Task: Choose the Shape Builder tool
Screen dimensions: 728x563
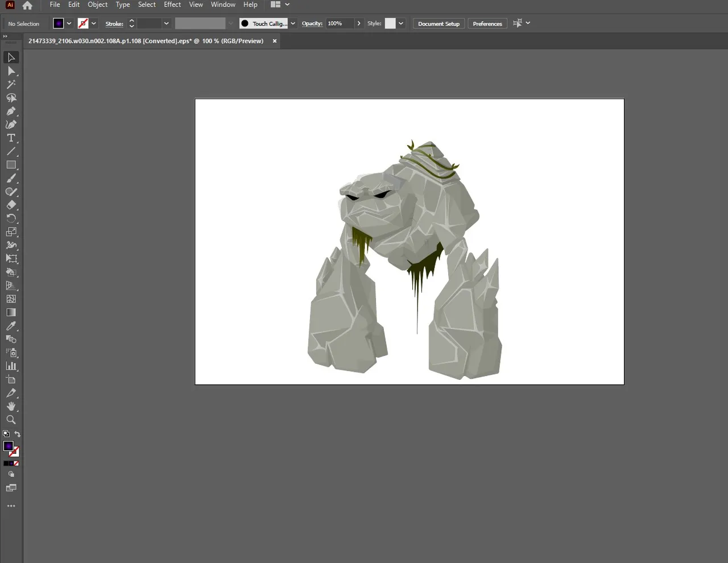Action: click(x=11, y=272)
